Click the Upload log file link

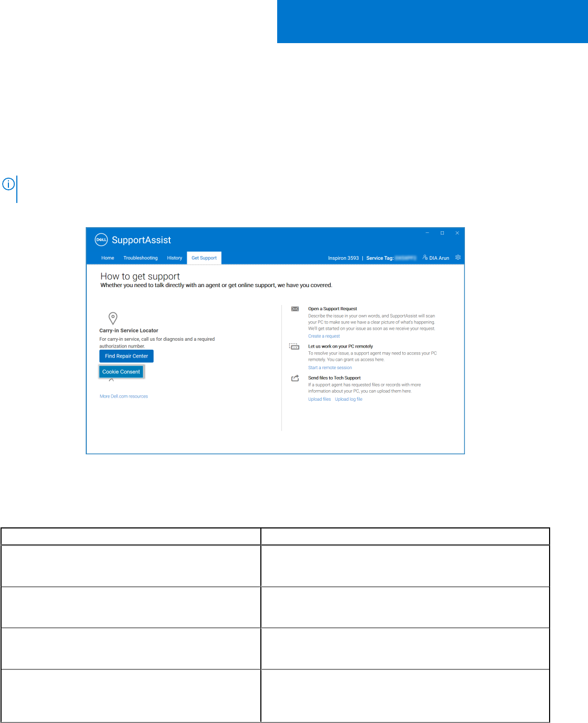pyautogui.click(x=349, y=399)
